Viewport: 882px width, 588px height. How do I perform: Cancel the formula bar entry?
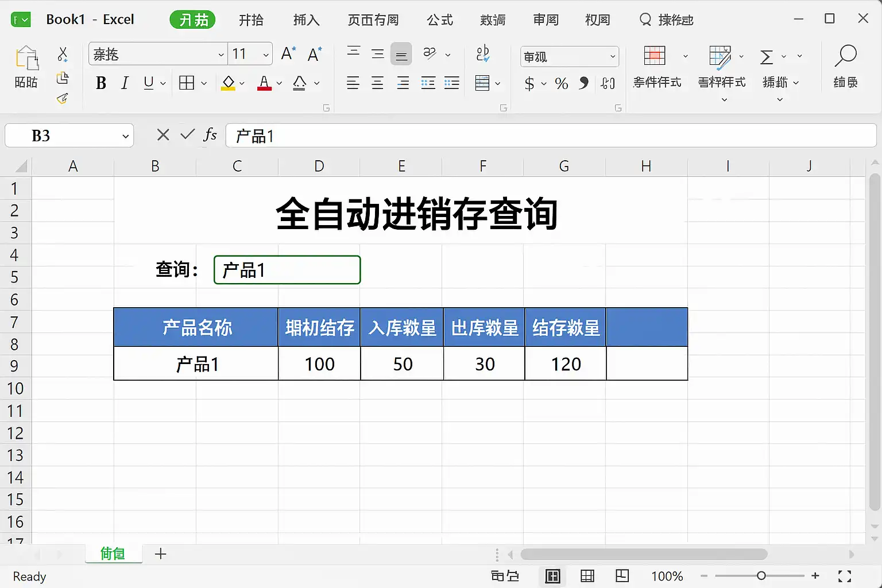(163, 135)
